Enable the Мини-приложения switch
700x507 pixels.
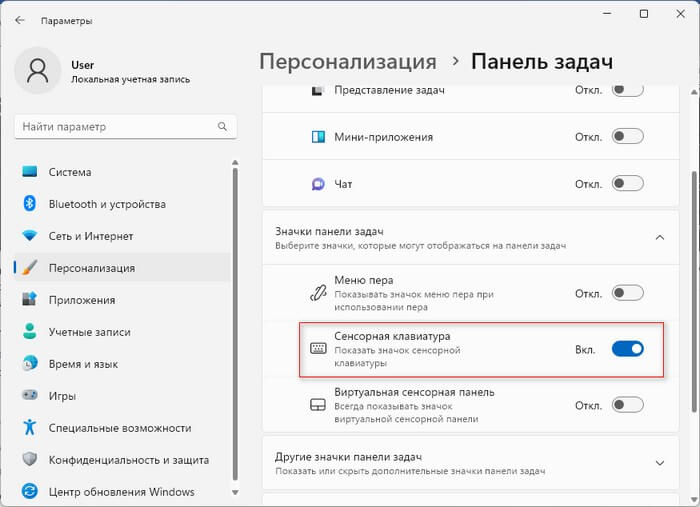click(628, 136)
